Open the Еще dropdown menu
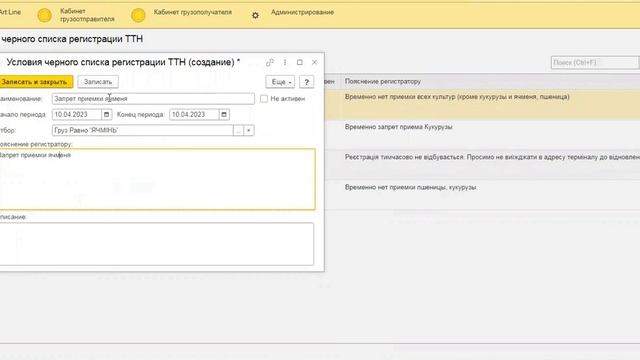This screenshot has height=360, width=640. [x=280, y=82]
